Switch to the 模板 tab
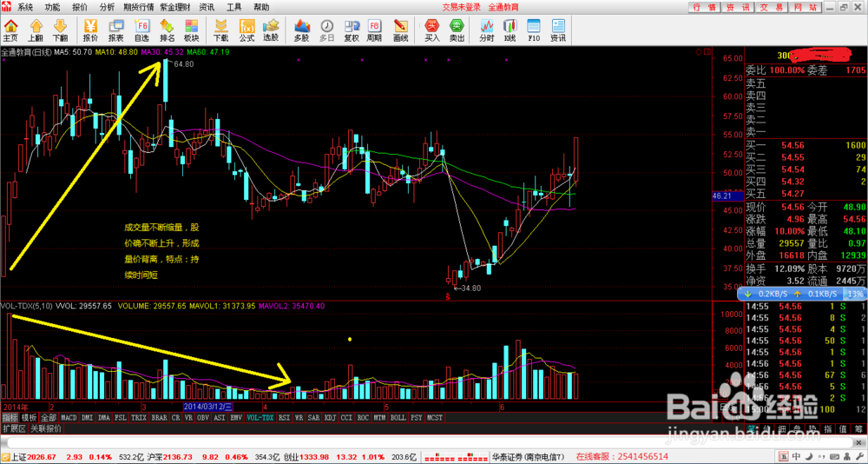 [30, 417]
